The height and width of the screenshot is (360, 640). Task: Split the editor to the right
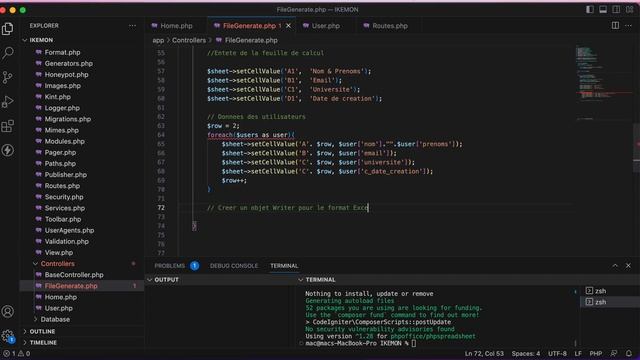(615, 26)
